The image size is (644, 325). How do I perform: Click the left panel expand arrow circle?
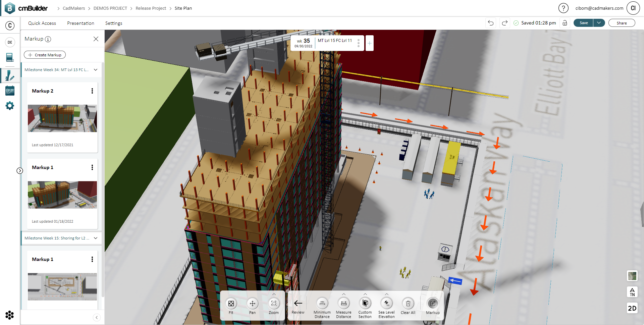pos(20,171)
